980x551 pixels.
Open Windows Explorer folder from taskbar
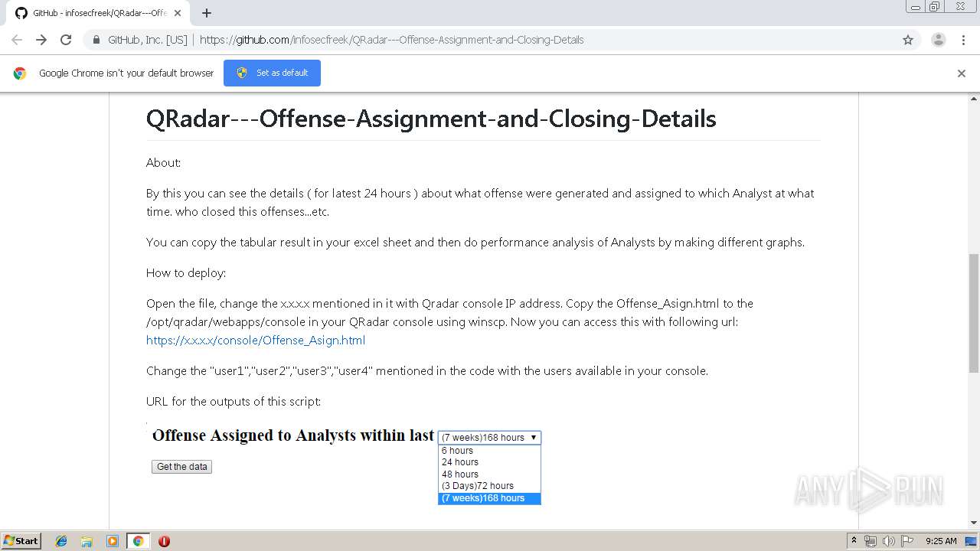pos(87,541)
